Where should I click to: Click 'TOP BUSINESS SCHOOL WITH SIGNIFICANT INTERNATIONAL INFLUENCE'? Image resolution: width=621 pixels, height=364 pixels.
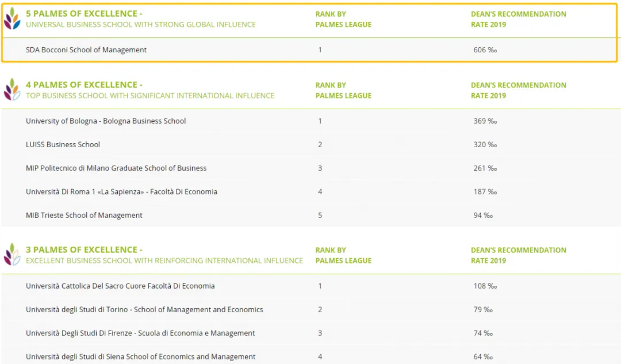150,96
